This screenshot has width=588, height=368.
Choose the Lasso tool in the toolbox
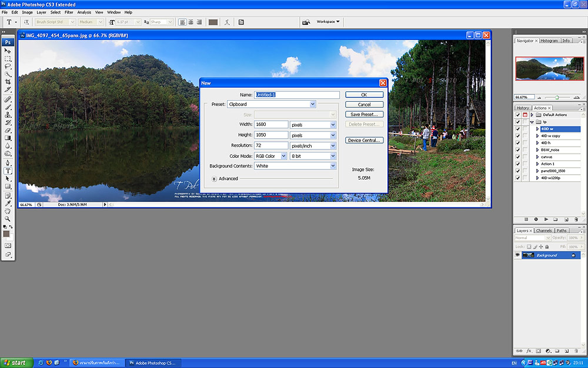8,67
